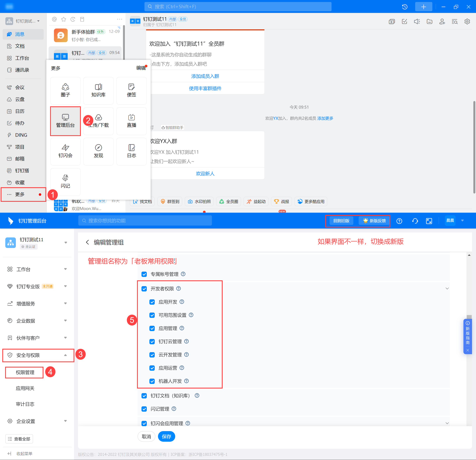Open the 新手体验群 conversation

pyautogui.click(x=85, y=35)
